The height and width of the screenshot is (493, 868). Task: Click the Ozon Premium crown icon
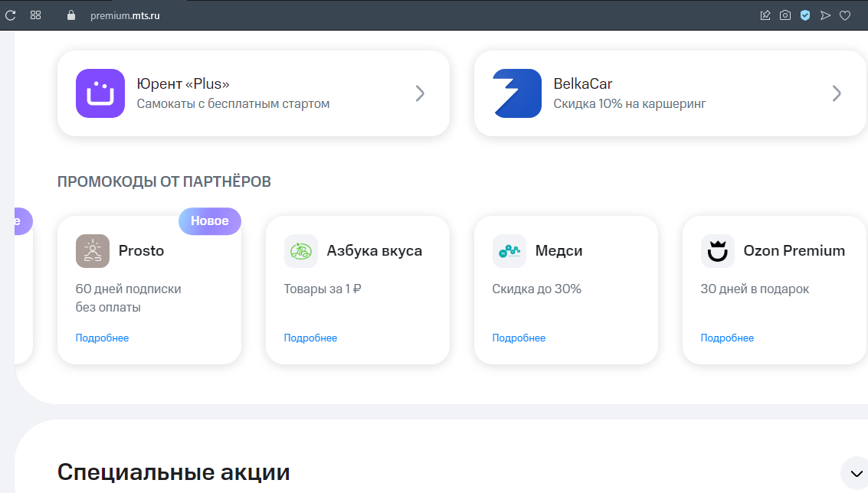(x=717, y=250)
